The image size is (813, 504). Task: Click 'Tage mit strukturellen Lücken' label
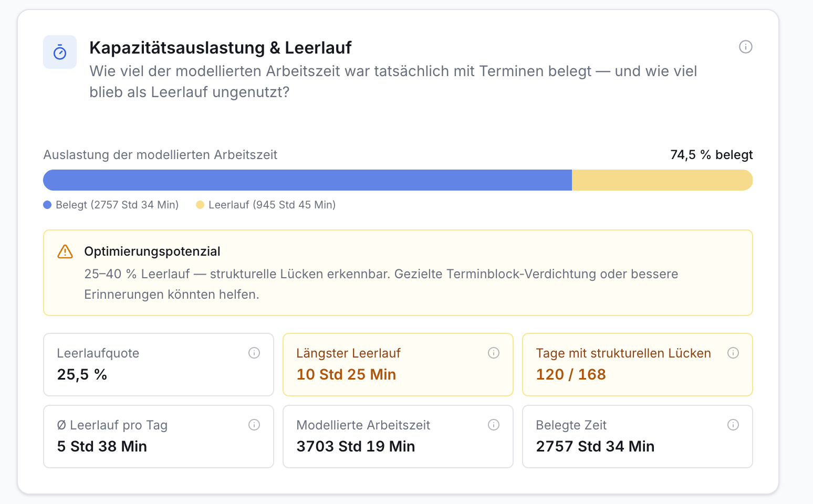(x=623, y=353)
